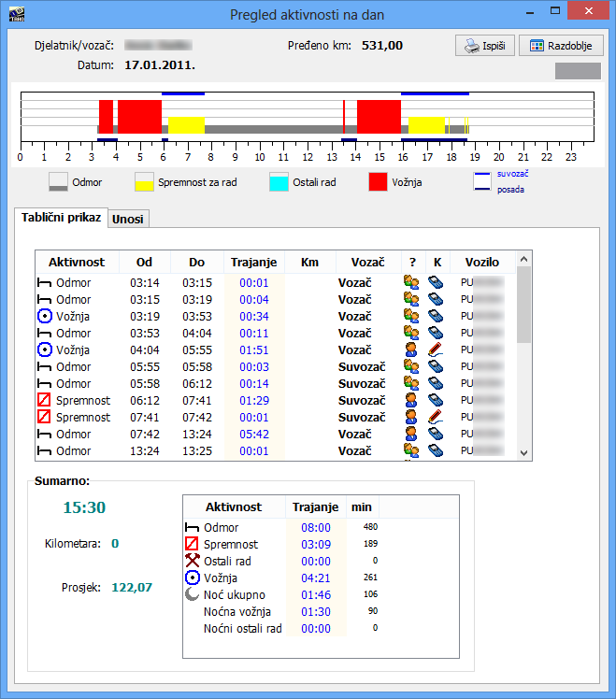The width and height of the screenshot is (616, 699).
Task: Click the card icon in Odmor 07:42 row
Action: point(436,434)
